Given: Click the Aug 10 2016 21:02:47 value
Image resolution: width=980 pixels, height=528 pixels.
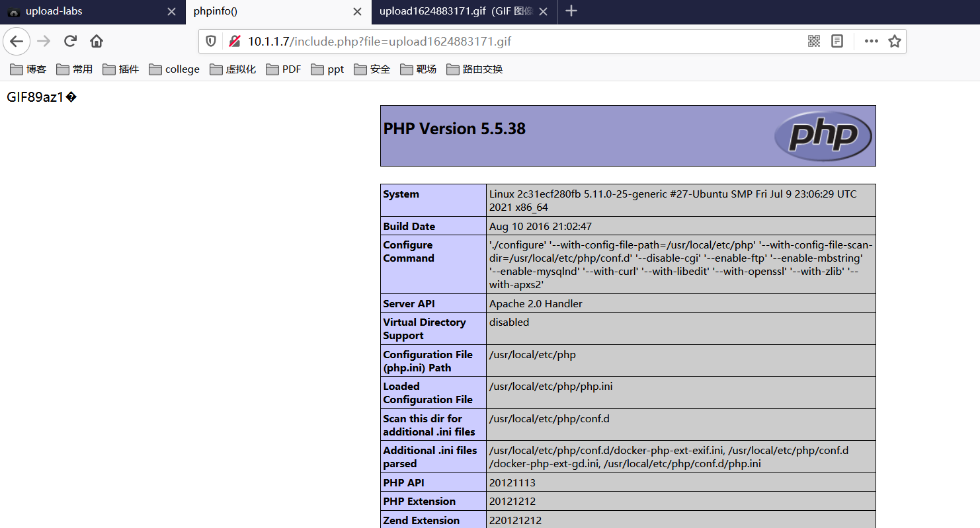Looking at the screenshot, I should (540, 226).
